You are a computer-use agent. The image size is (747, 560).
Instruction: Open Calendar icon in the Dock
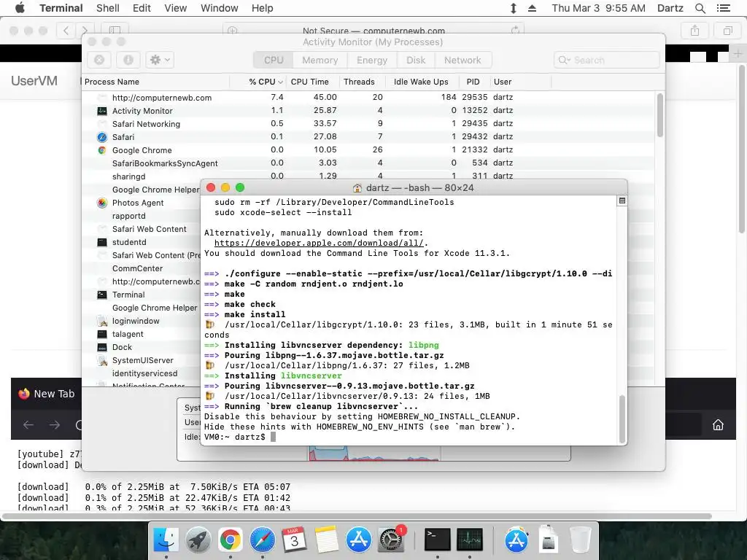pos(295,540)
